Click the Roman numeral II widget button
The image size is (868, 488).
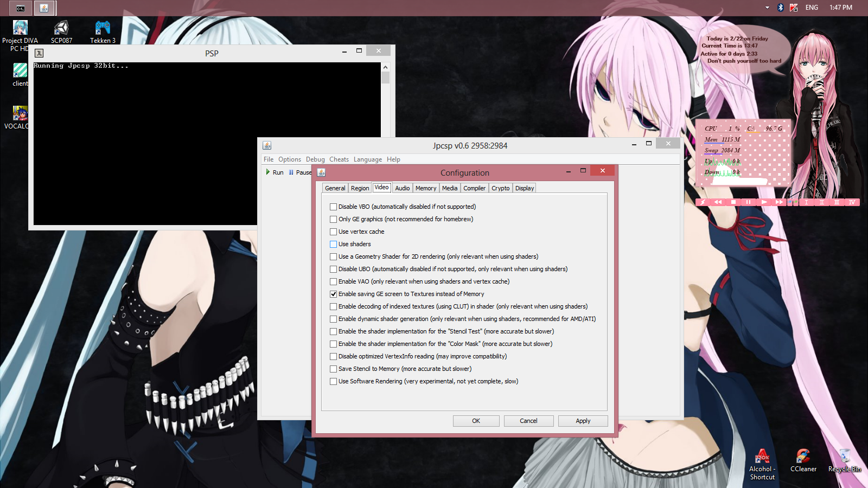pyautogui.click(x=821, y=202)
